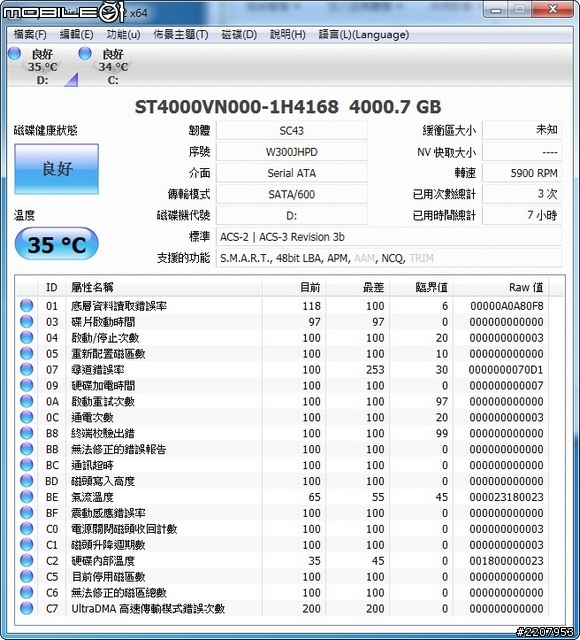Click the status orb for attribute C7
Viewport: 580px width, 640px height.
pyautogui.click(x=27, y=608)
